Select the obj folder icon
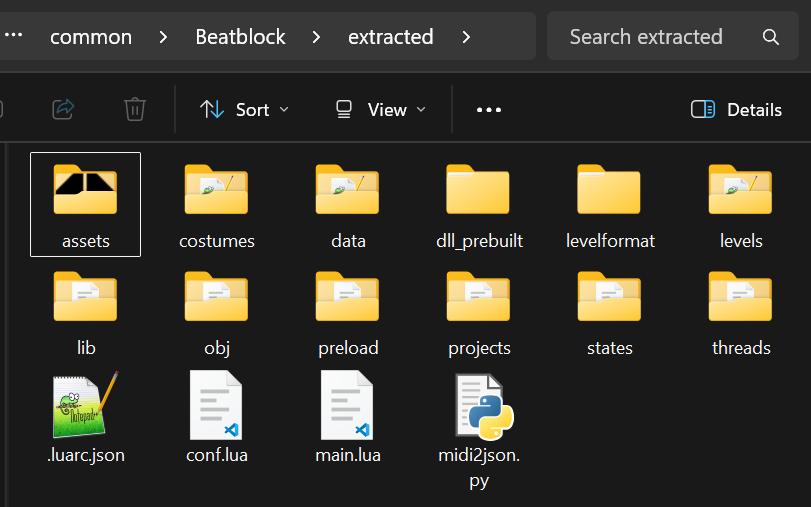 point(216,296)
